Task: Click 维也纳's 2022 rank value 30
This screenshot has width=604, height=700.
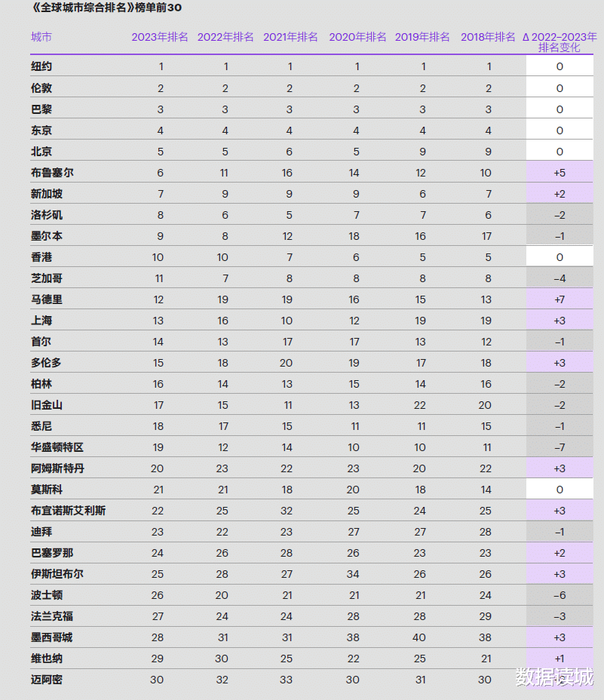Action: pos(222,659)
